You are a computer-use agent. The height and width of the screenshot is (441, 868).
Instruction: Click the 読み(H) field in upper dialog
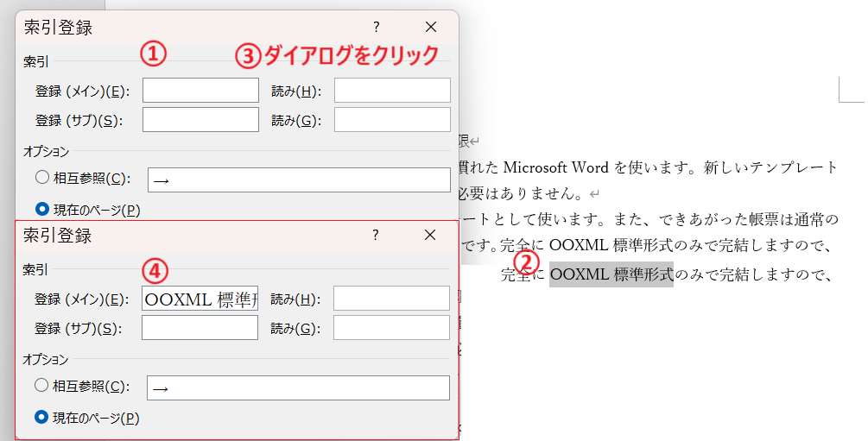pos(392,91)
